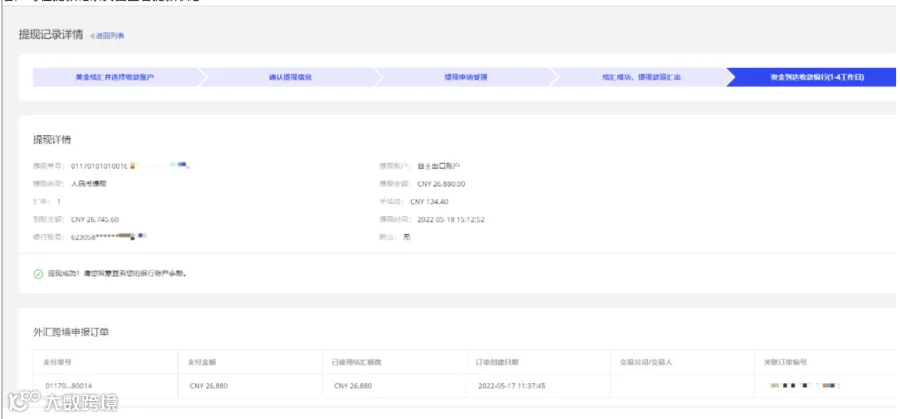Click the 大数跨境 watermark logo icon
Image resolution: width=900 pixels, height=419 pixels.
(x=24, y=402)
